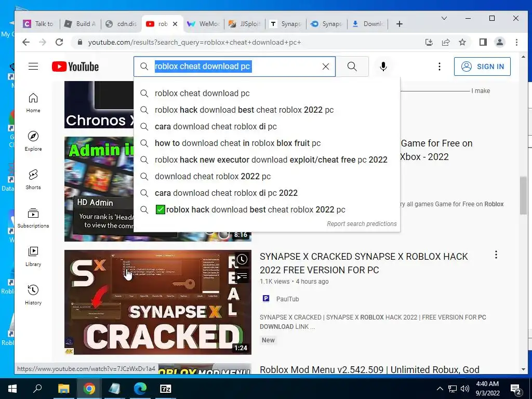Click the SIGN IN button

click(482, 66)
